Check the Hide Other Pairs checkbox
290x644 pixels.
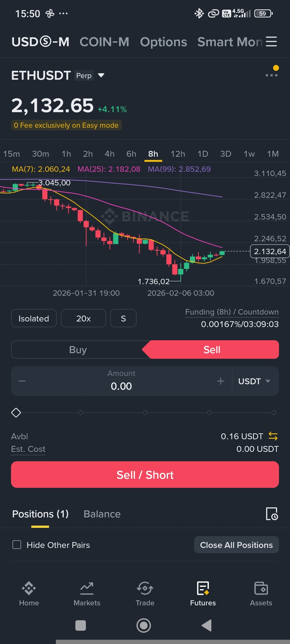coord(17,545)
